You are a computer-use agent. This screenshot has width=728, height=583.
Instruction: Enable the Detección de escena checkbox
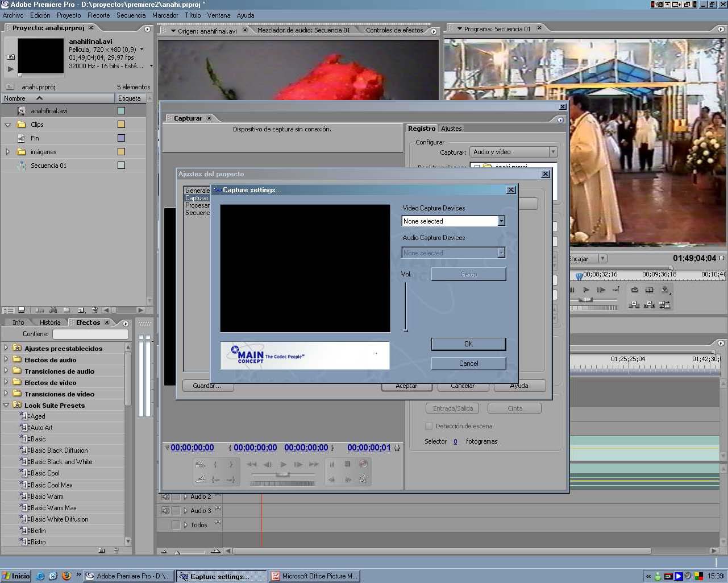pyautogui.click(x=429, y=426)
